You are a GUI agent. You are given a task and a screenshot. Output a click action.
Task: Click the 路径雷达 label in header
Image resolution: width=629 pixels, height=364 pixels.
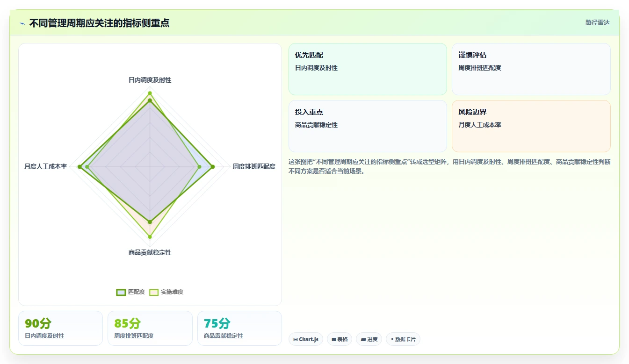(x=597, y=22)
